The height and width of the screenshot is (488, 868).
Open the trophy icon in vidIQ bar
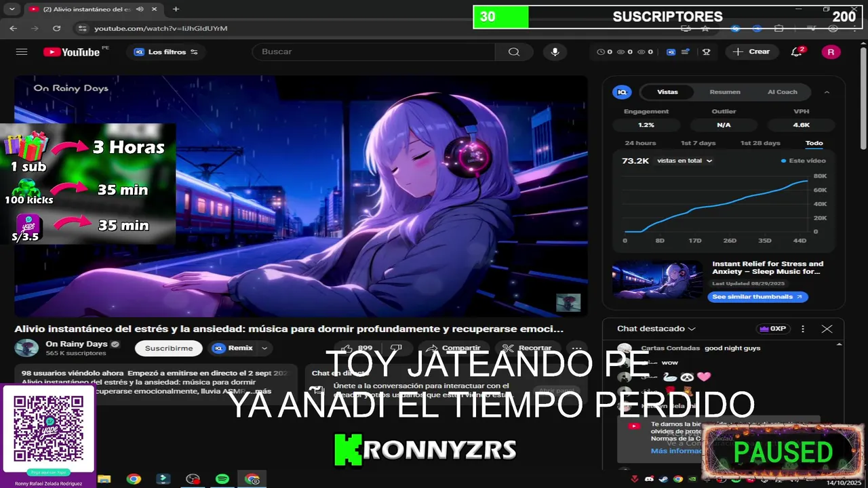[706, 52]
